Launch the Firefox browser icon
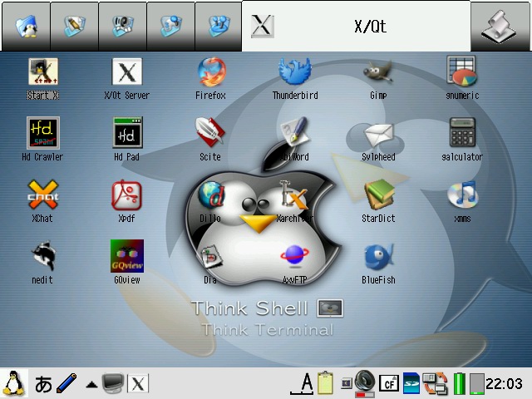 [x=210, y=73]
